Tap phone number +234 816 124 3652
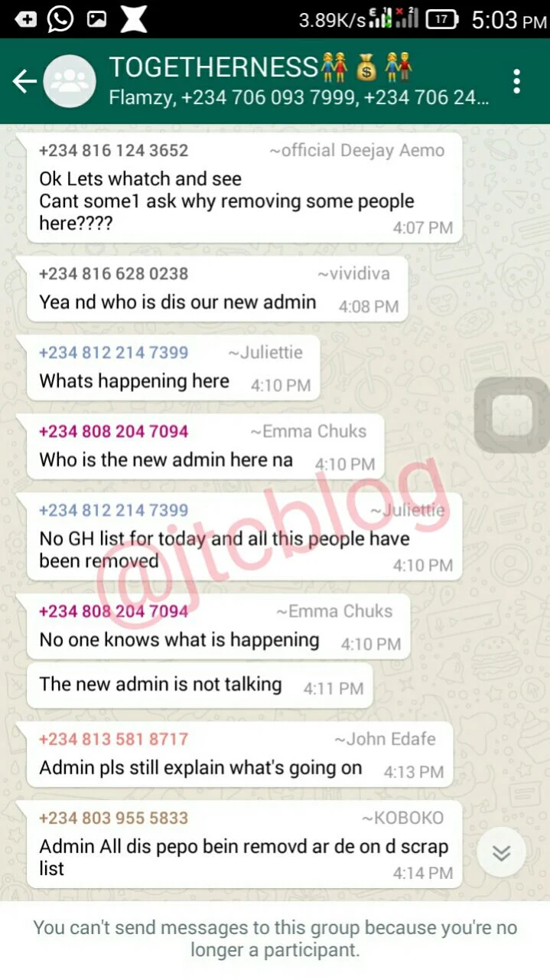Screen dimensions: 550x980 coord(113,150)
